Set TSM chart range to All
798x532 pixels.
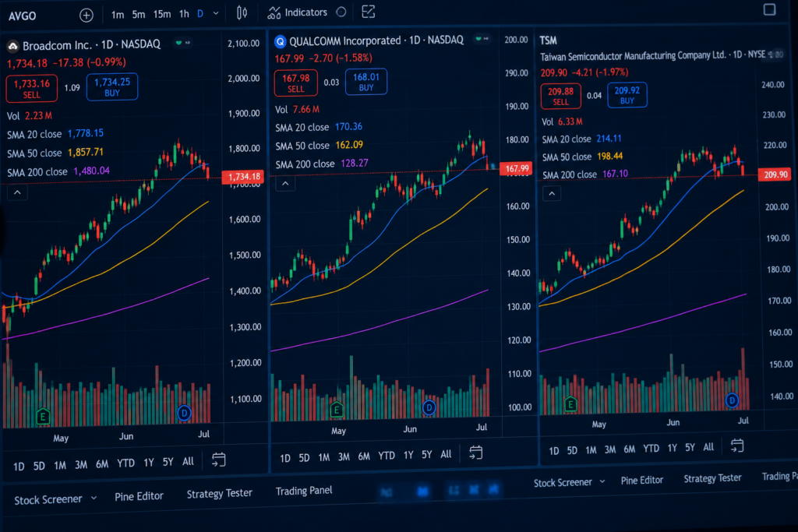(x=708, y=447)
